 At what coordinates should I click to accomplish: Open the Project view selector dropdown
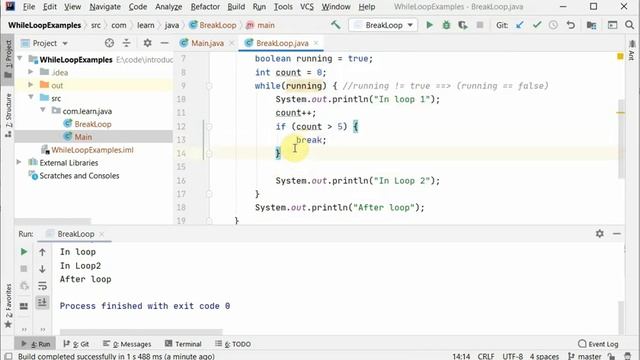(44, 43)
